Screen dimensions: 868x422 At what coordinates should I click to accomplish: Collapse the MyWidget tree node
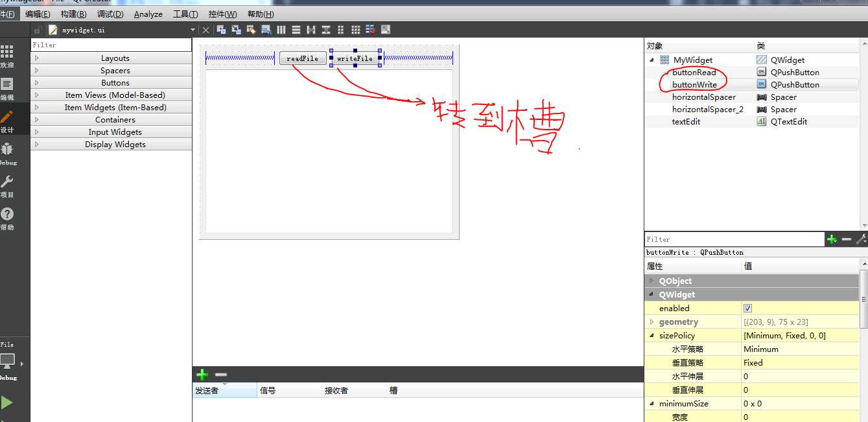point(651,60)
